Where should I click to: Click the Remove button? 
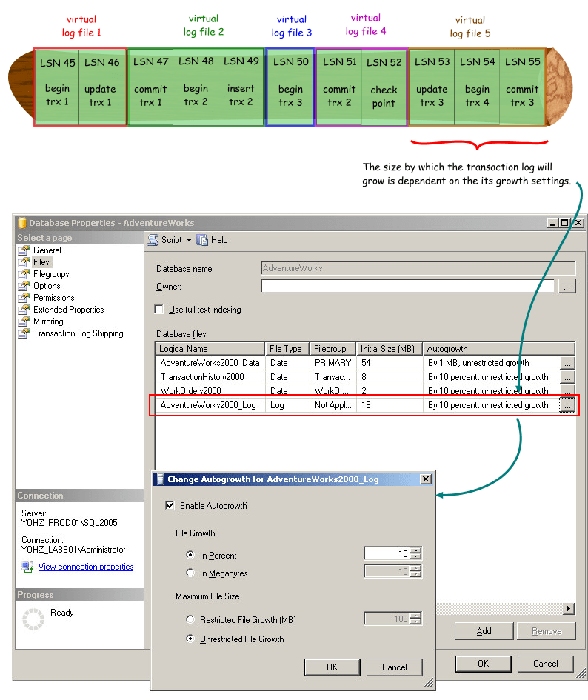[x=547, y=631]
